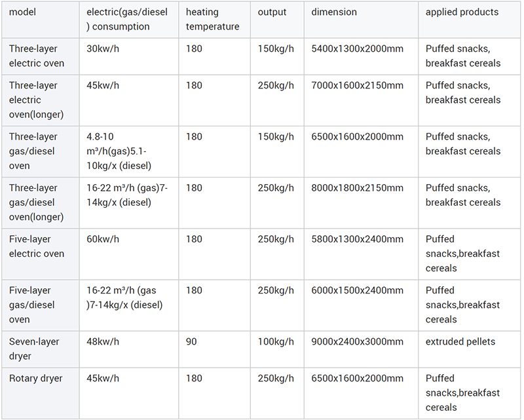Select the heating temperature 90 cell
This screenshot has height=420, width=524.
pyautogui.click(x=214, y=349)
